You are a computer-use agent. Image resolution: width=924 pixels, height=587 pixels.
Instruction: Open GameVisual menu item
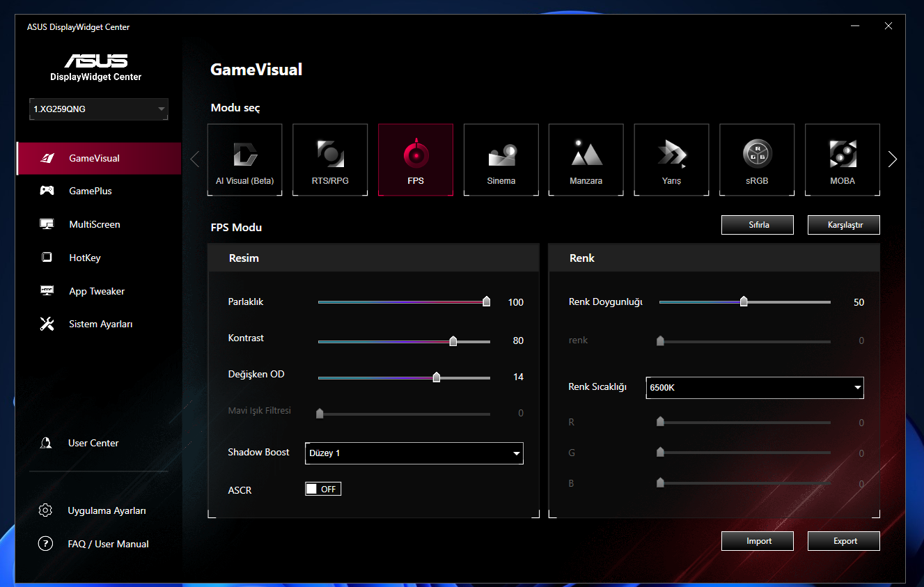98,158
